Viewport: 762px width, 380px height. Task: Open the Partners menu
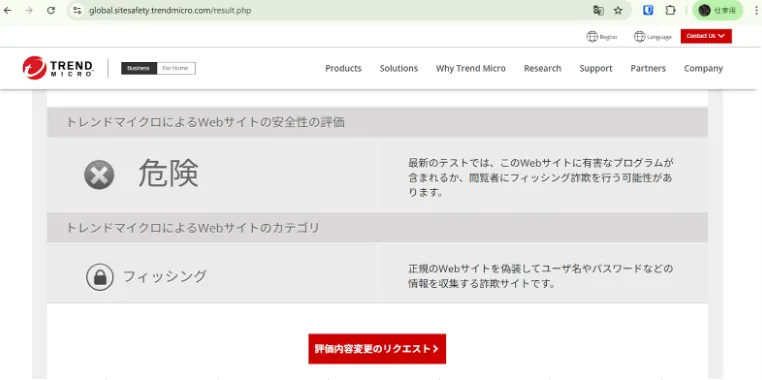(648, 69)
